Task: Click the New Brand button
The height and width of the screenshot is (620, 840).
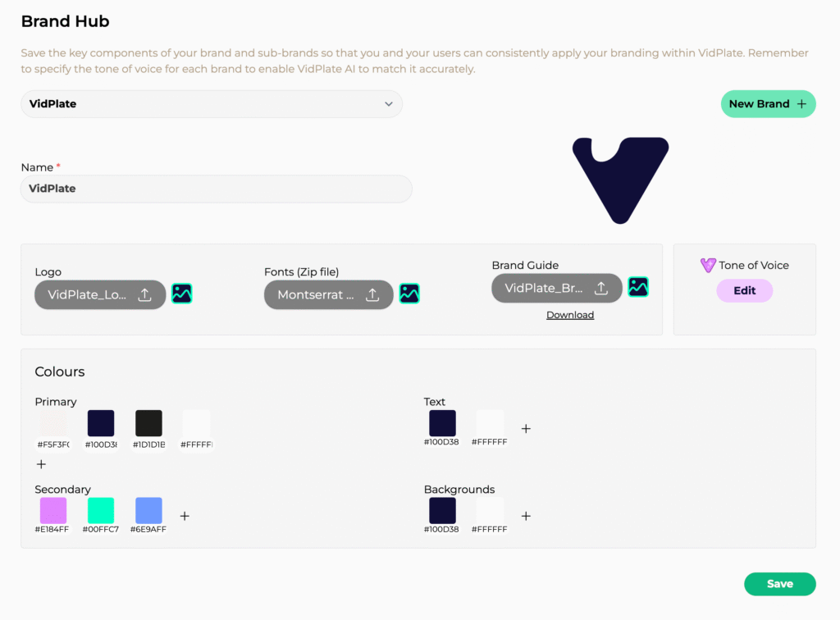Action: click(x=768, y=104)
